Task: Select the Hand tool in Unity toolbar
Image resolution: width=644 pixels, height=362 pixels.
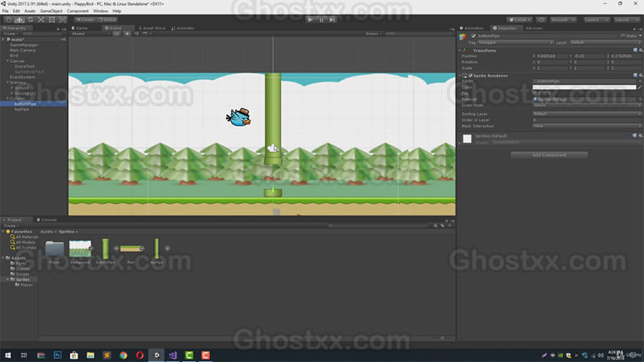Action: click(x=9, y=20)
